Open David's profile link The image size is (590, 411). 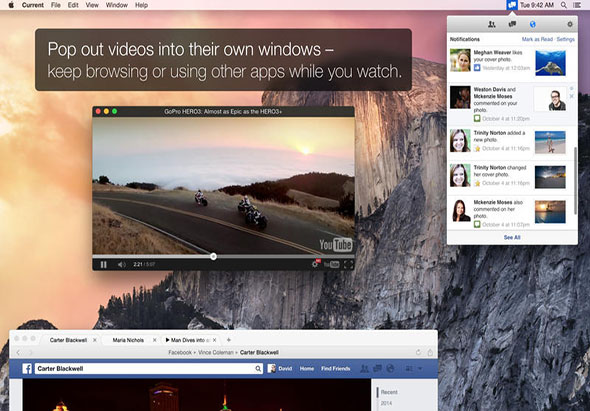click(x=280, y=368)
